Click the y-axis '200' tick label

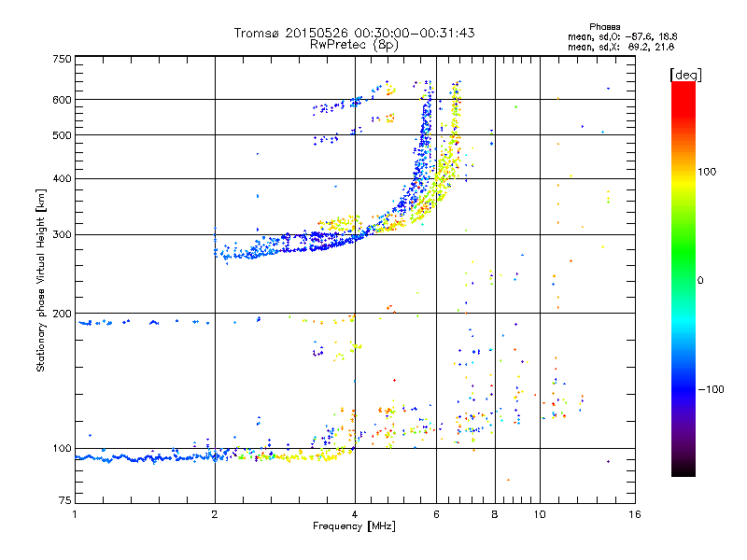pyautogui.click(x=62, y=314)
